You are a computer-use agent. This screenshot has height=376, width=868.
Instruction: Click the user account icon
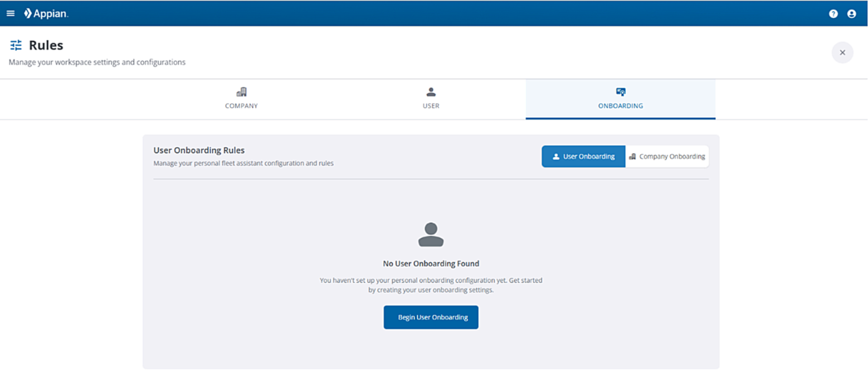pos(852,13)
